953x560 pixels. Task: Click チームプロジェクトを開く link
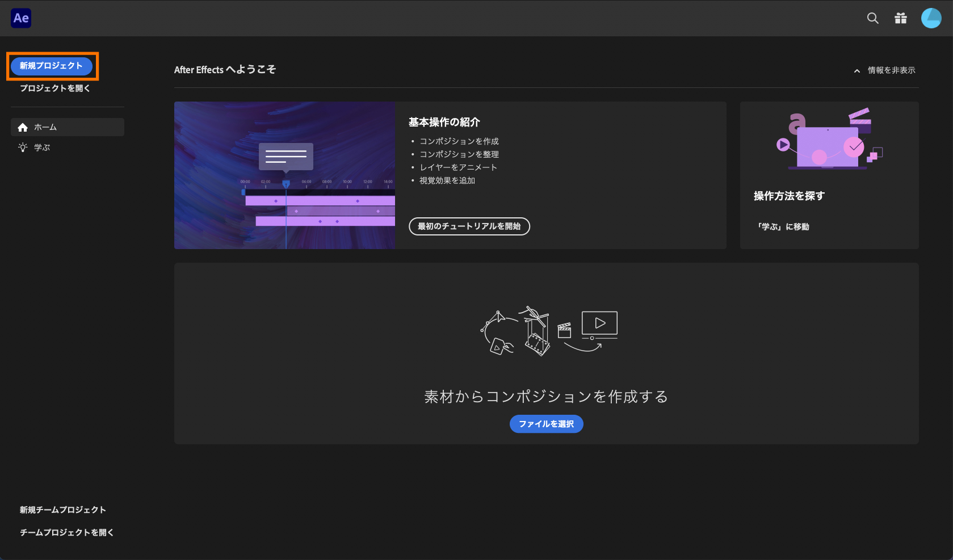pos(67,533)
